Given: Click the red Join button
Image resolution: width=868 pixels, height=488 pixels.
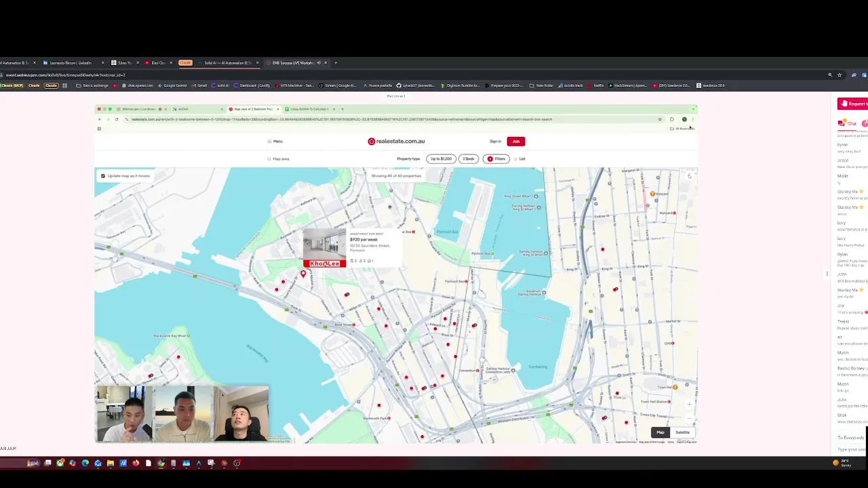Looking at the screenshot, I should tap(516, 141).
